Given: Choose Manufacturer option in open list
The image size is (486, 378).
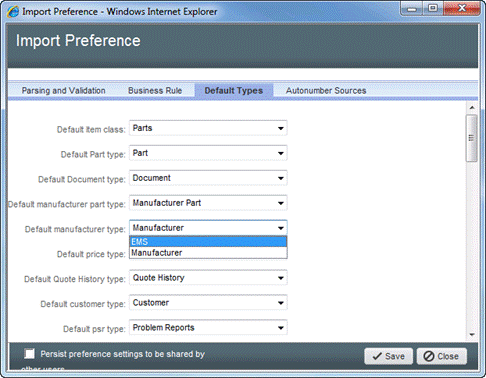Looking at the screenshot, I should (208, 253).
